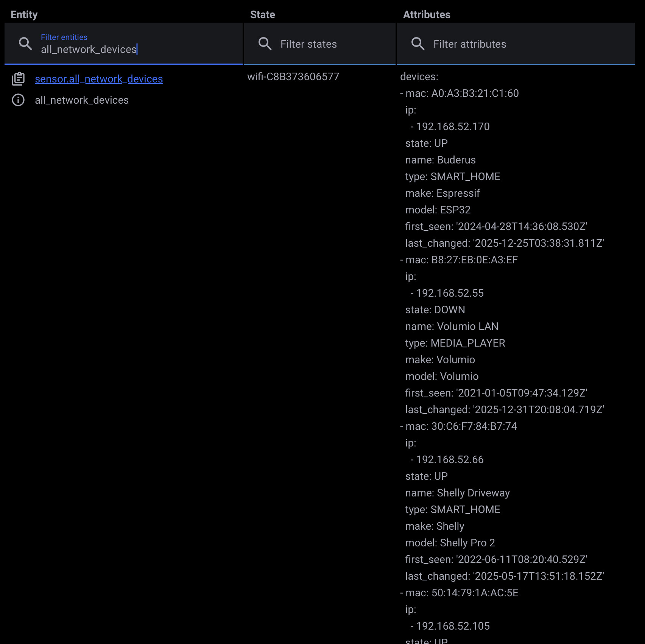Screen dimensions: 645x644
Task: Click the 'name: Buderus' attribute line
Action: coord(440,160)
